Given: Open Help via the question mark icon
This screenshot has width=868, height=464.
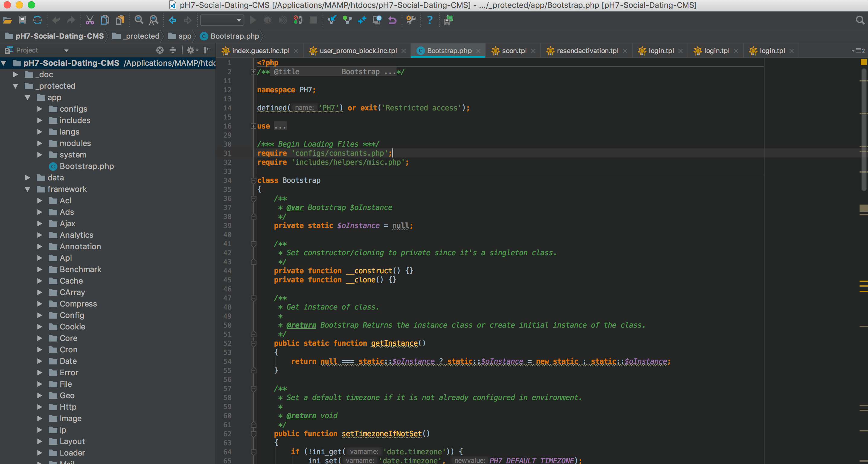Looking at the screenshot, I should pyautogui.click(x=429, y=20).
